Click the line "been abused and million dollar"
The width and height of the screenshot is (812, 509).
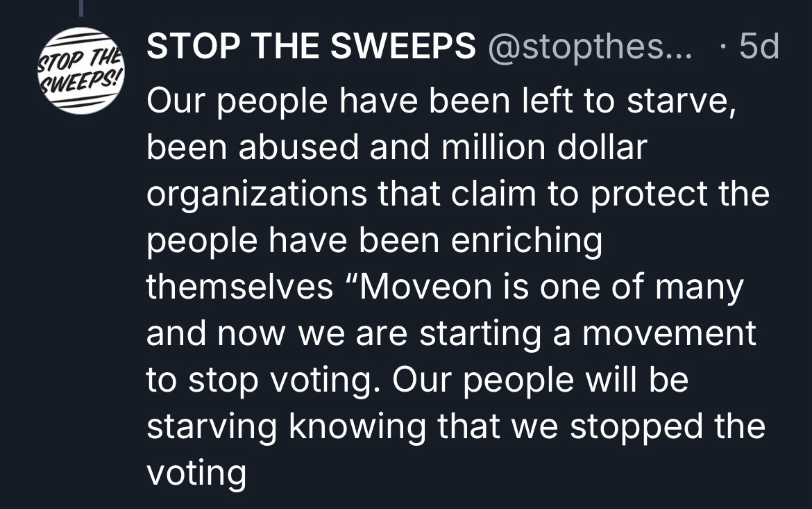coord(396,148)
